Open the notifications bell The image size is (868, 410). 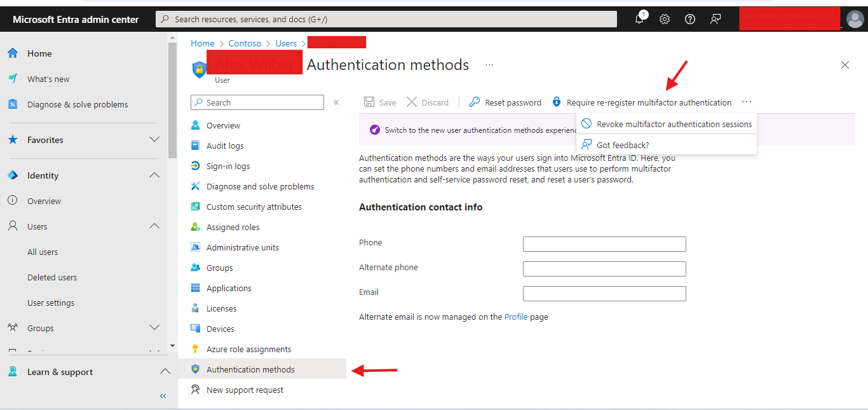639,19
